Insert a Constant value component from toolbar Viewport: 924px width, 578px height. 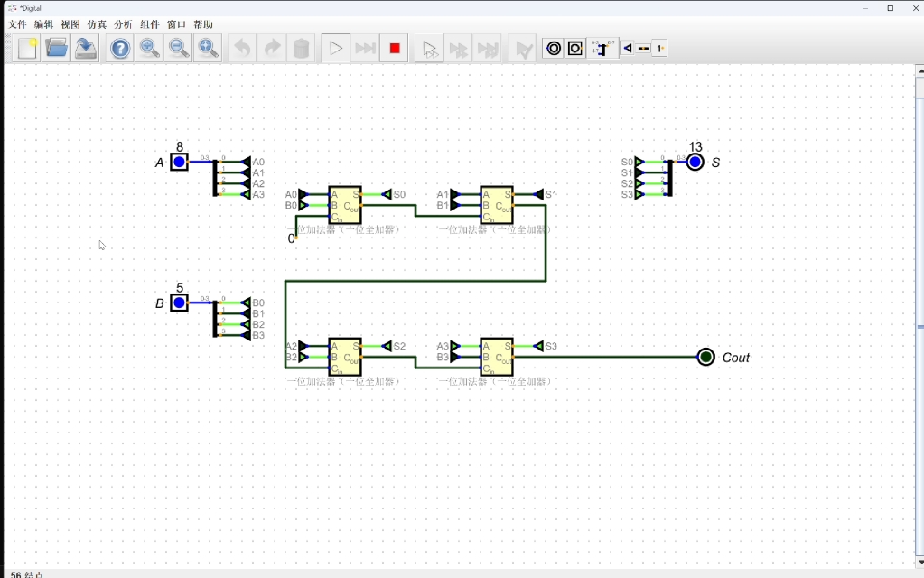pyautogui.click(x=660, y=48)
